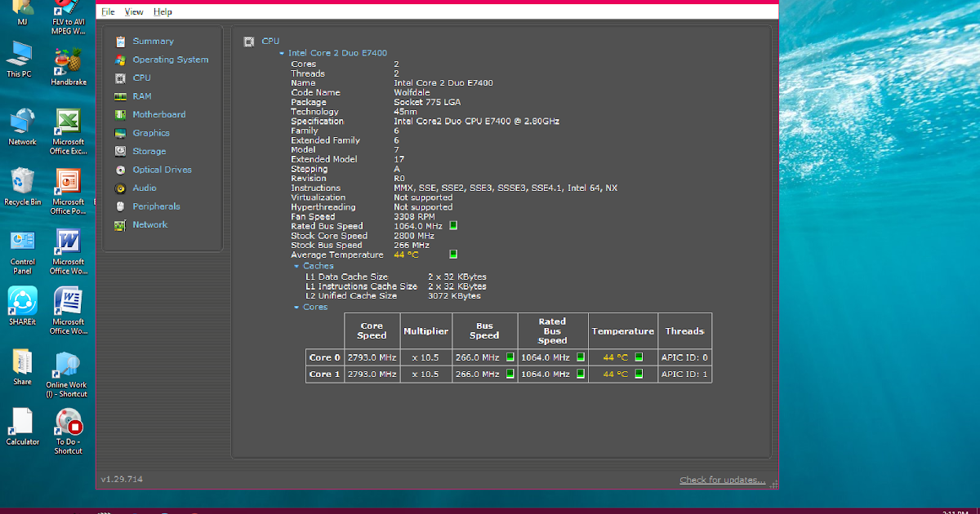The width and height of the screenshot is (980, 514).
Task: Select the Motherboard sidebar icon
Action: 120,114
